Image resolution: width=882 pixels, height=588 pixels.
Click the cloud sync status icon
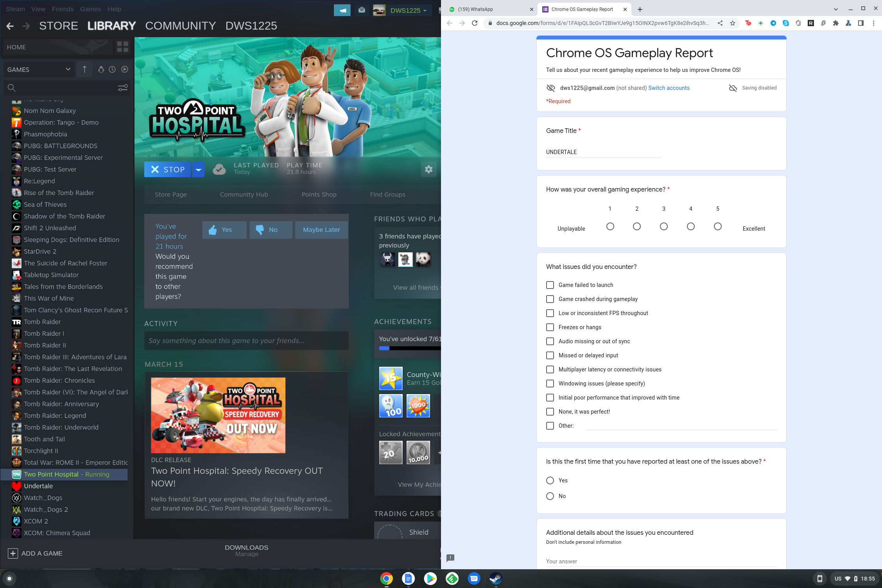[219, 169]
